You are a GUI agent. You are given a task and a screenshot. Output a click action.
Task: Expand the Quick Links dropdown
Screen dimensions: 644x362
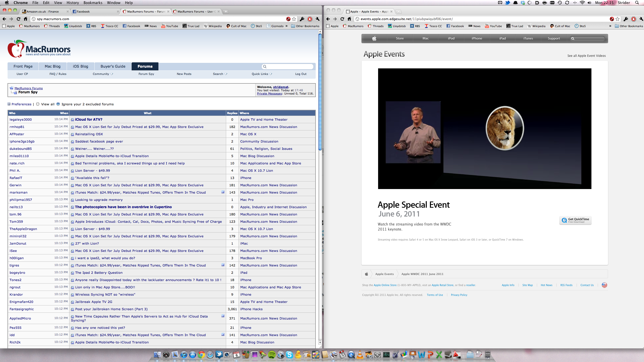(x=262, y=74)
